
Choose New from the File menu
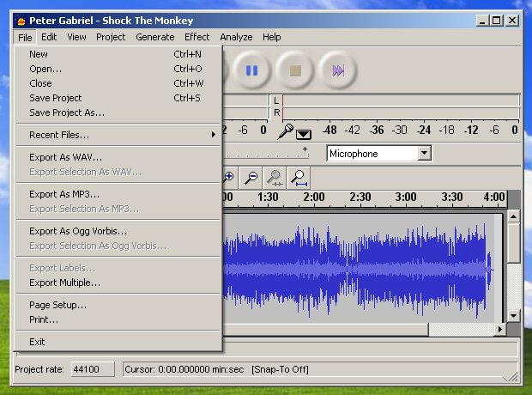[x=118, y=54]
